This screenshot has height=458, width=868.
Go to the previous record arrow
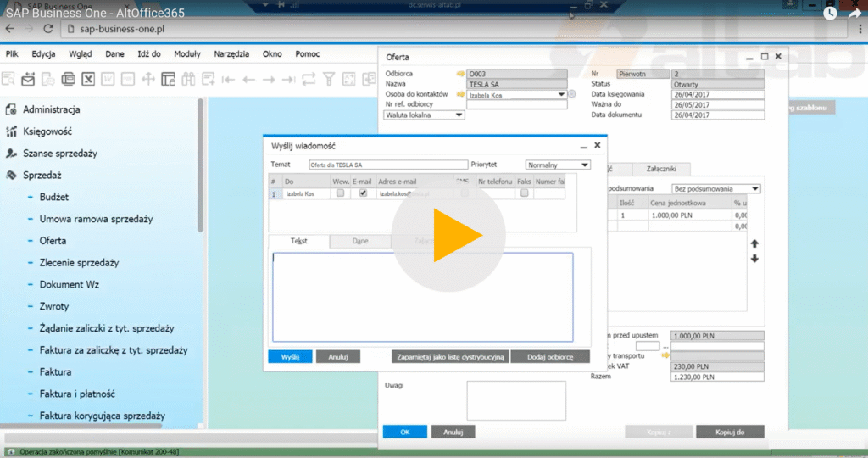coord(248,80)
